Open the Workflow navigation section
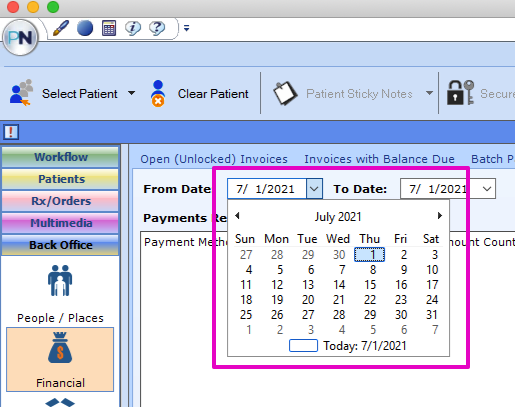This screenshot has width=515, height=407. pos(60,157)
